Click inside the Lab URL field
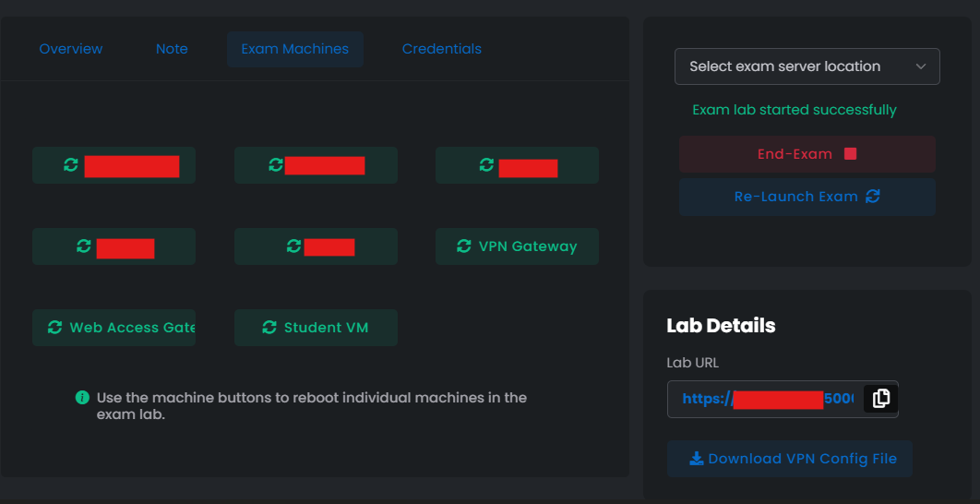 (766, 399)
